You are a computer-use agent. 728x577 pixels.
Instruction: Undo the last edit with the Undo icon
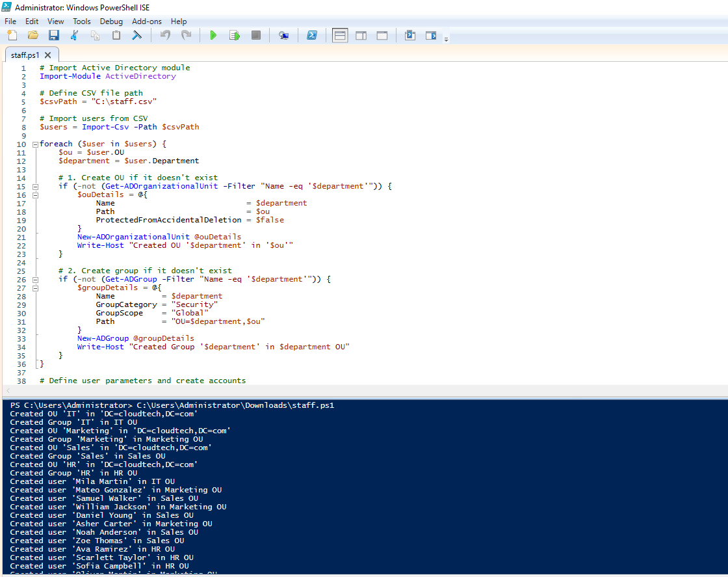click(166, 35)
